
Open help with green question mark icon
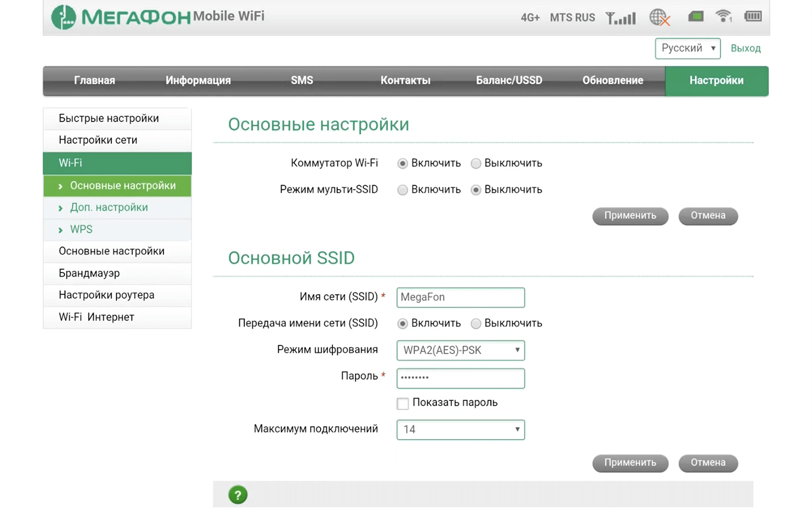point(238,494)
